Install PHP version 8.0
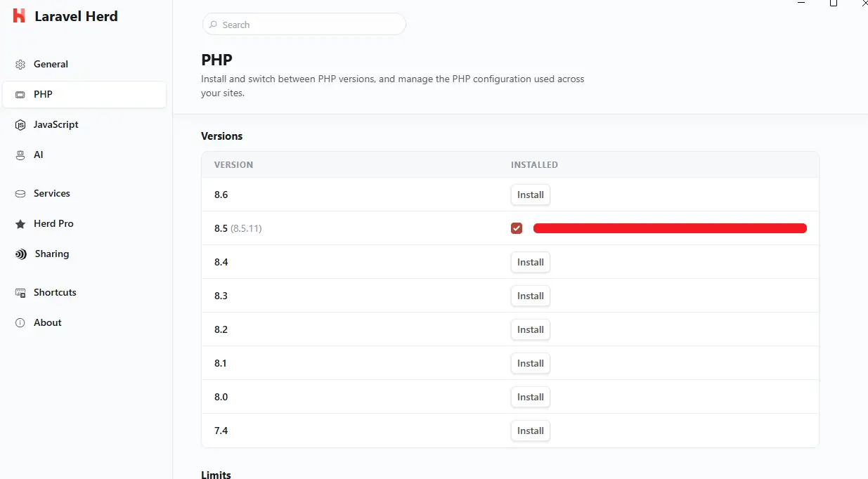The width and height of the screenshot is (868, 479). [531, 397]
